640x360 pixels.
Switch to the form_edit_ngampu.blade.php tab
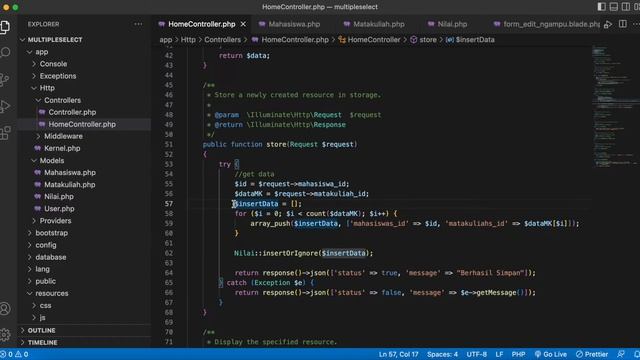(x=546, y=24)
